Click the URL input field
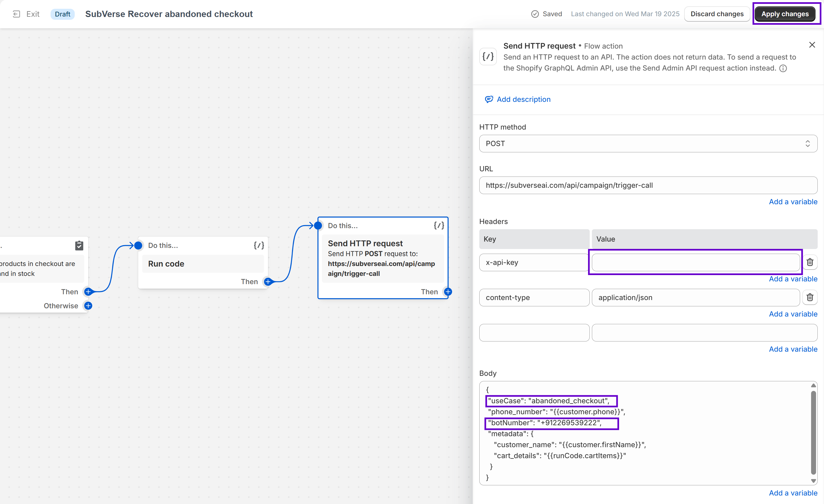Image resolution: width=824 pixels, height=504 pixels. pos(648,186)
